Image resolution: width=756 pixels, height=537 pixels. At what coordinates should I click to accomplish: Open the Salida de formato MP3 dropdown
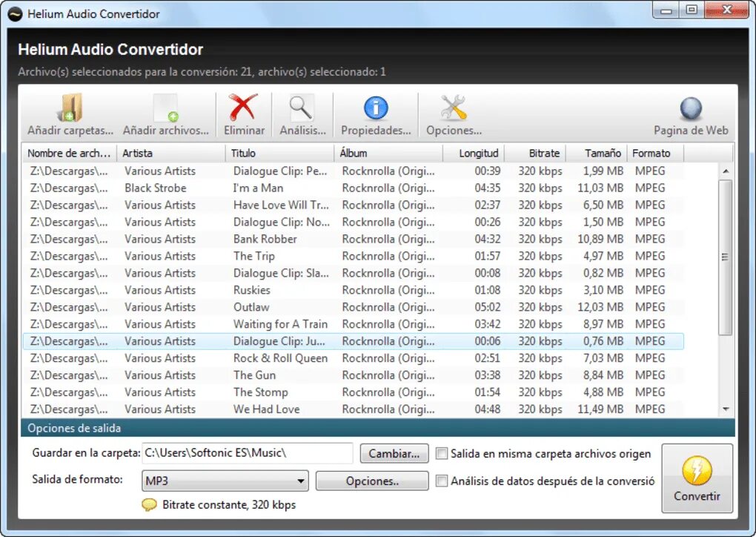(225, 481)
